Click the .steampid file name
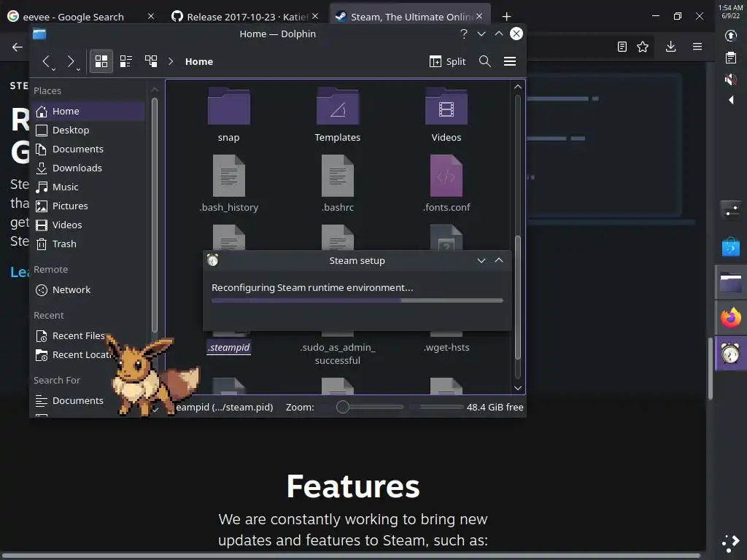Viewport: 747px width, 560px height. click(228, 348)
